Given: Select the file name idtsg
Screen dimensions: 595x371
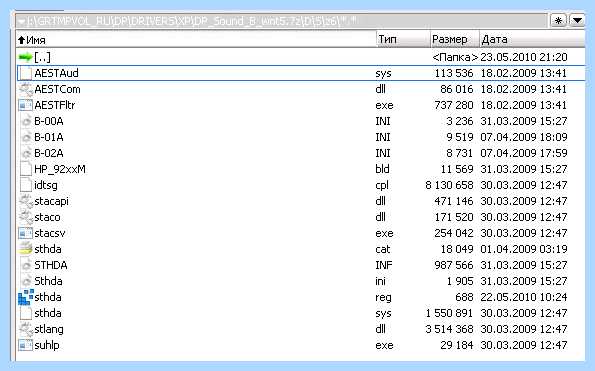Looking at the screenshot, I should click(x=46, y=186).
